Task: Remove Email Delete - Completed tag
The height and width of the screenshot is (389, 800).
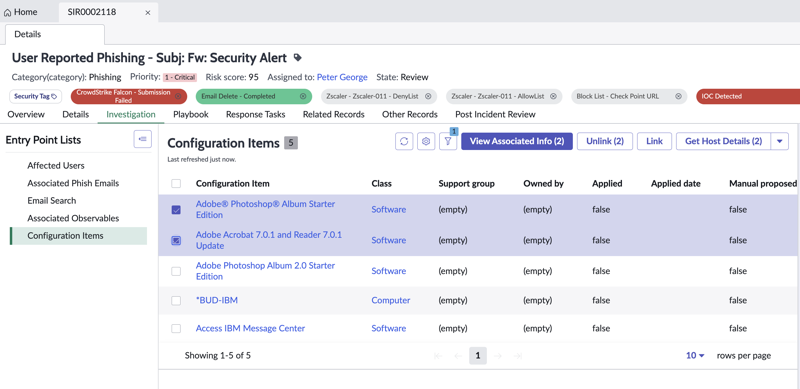Action: [303, 96]
